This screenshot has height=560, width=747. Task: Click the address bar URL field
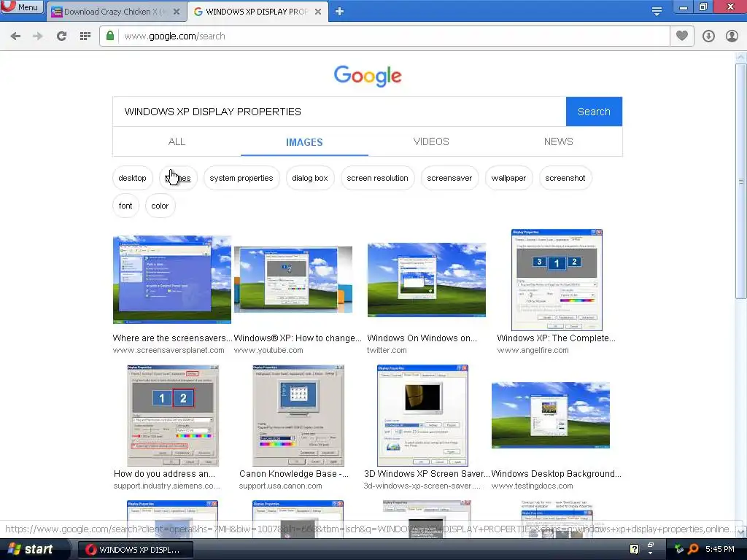(393, 36)
